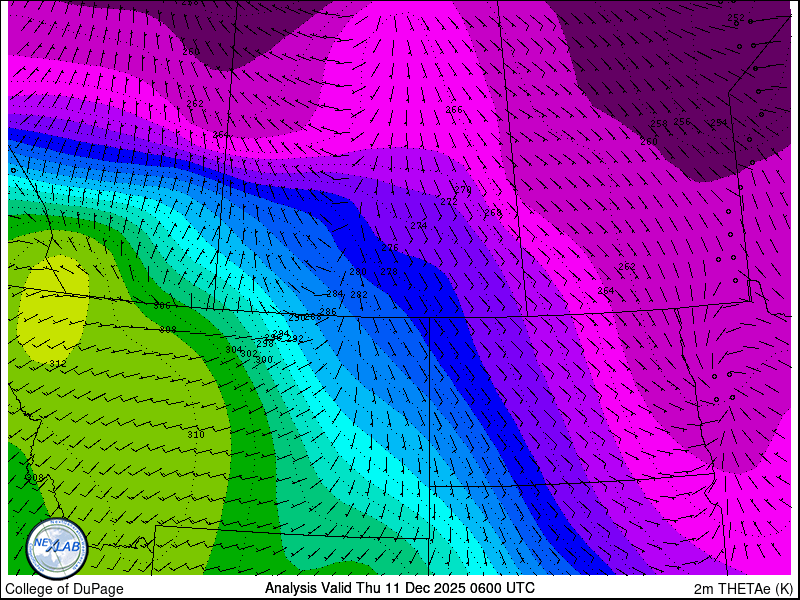Click the 276 contour label
This screenshot has width=800, height=600.
coord(390,248)
